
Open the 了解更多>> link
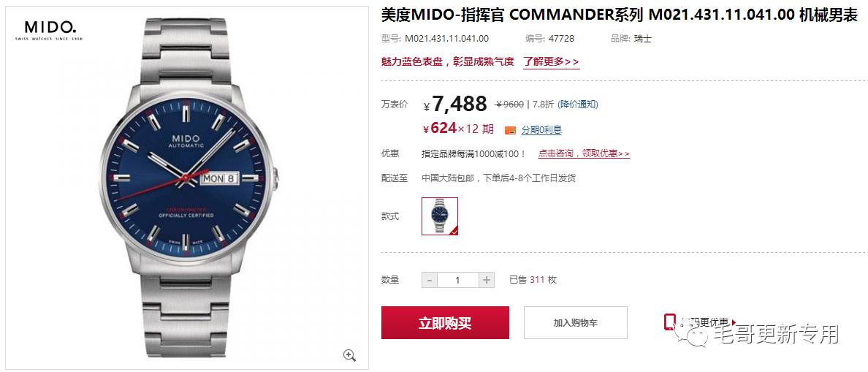552,61
